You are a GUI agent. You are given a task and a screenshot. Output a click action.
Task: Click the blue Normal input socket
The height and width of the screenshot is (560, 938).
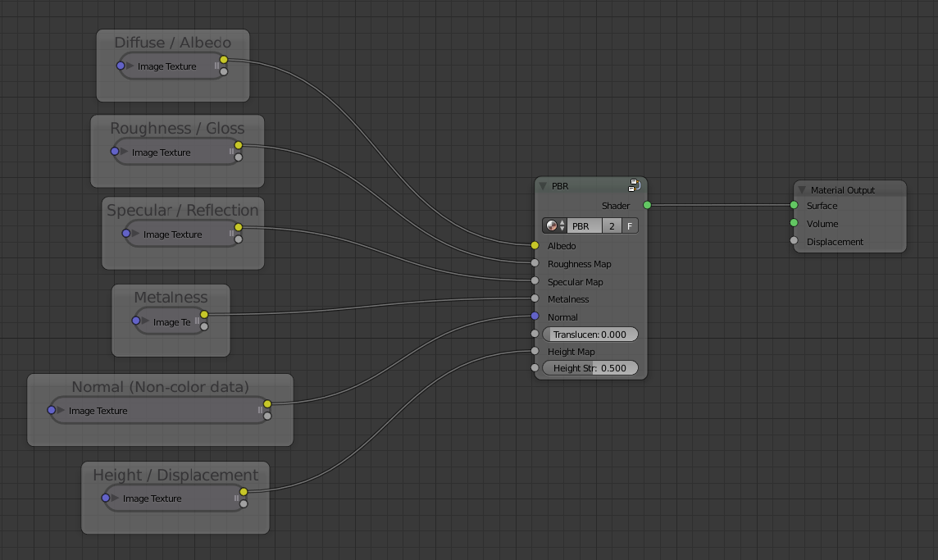pos(535,316)
